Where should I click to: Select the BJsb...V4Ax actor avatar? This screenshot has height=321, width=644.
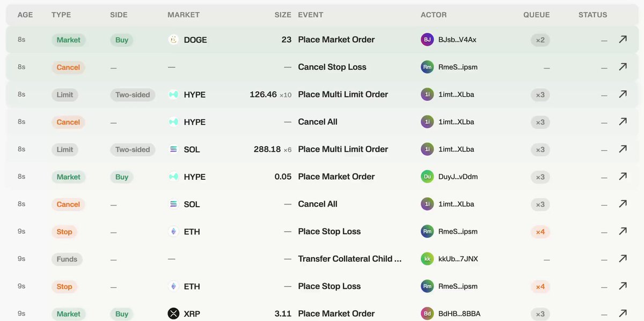(427, 40)
